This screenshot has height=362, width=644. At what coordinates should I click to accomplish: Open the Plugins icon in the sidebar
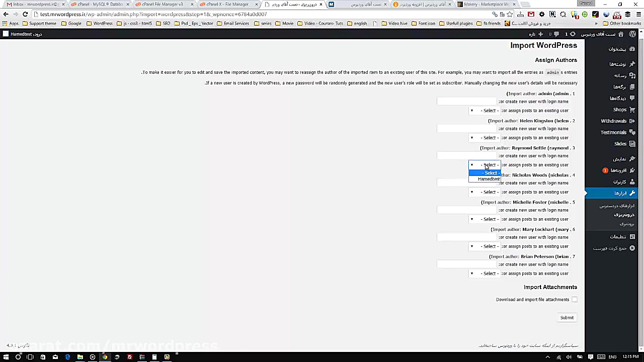coord(632,170)
